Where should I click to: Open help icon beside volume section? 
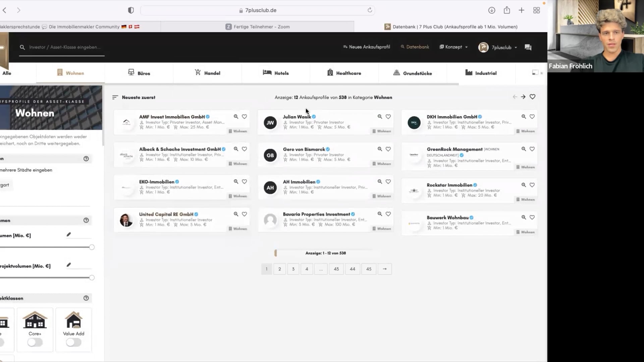pos(86,220)
